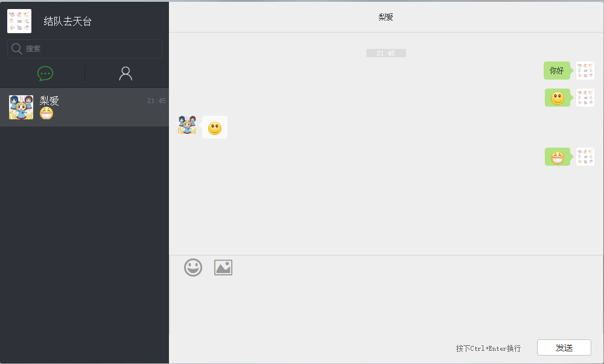Switch to the chats speech bubble tab
604x364 pixels.
tap(45, 73)
